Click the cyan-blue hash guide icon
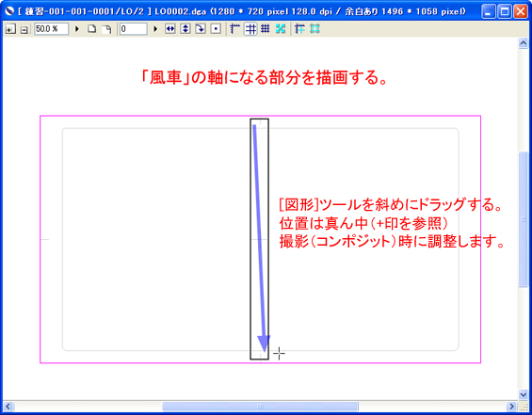The height and width of the screenshot is (415, 532). tap(299, 29)
